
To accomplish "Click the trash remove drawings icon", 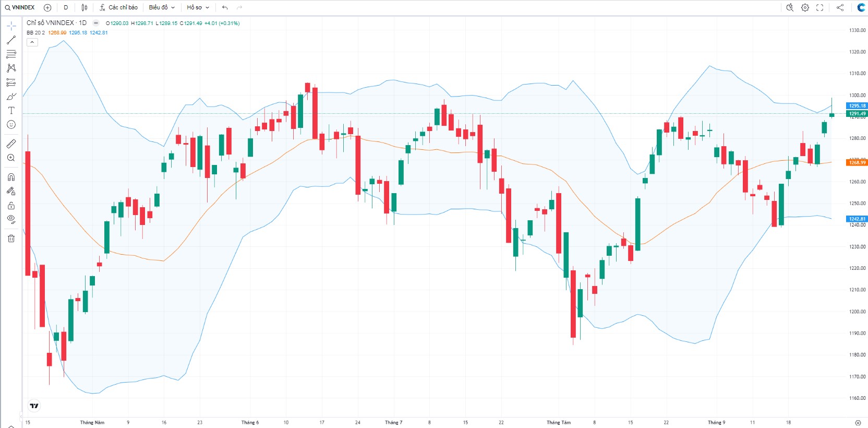I will pos(11,239).
